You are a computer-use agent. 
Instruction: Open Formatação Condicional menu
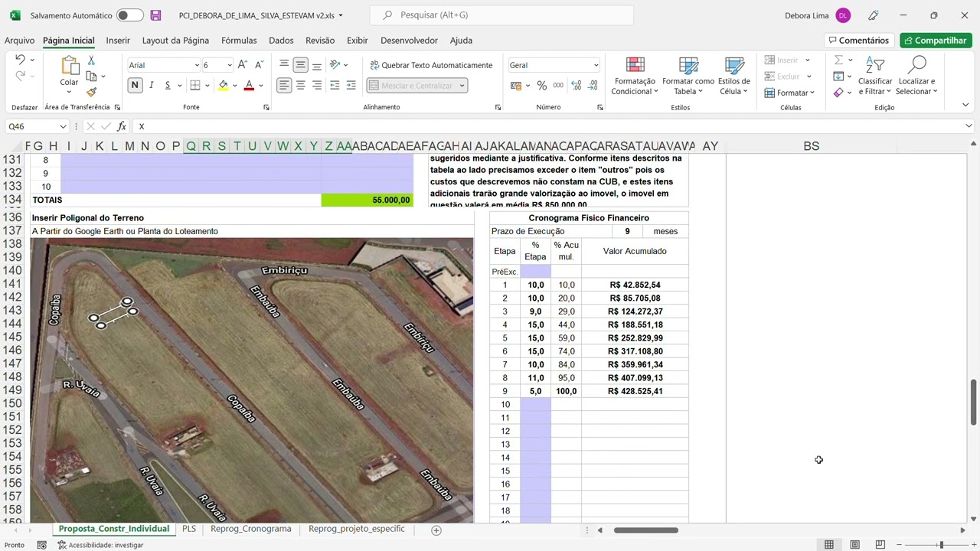click(635, 77)
